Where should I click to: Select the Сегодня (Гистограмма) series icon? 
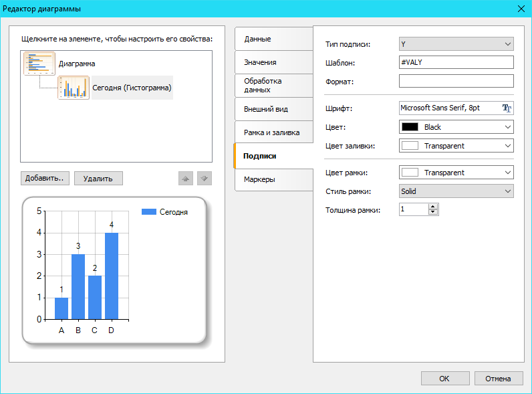point(74,88)
